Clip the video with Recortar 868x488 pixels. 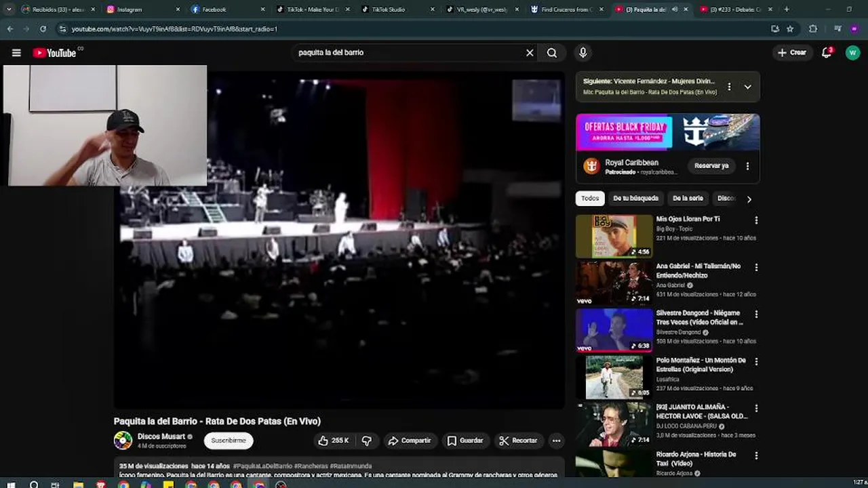518,441
